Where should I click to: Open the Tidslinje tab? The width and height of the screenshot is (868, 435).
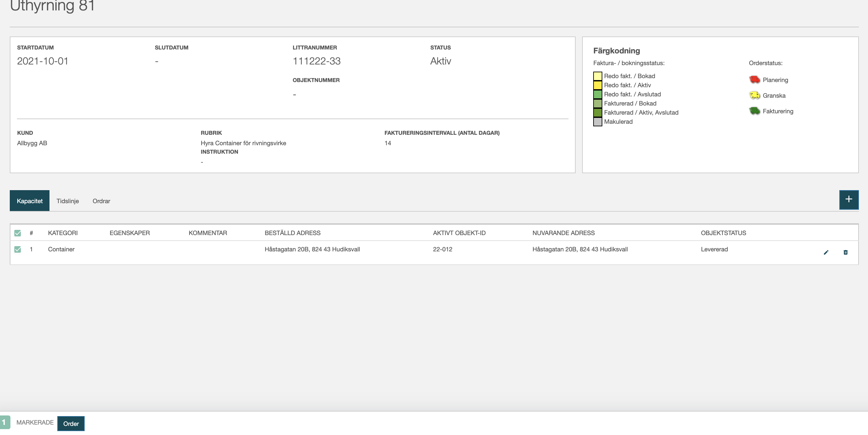click(68, 201)
